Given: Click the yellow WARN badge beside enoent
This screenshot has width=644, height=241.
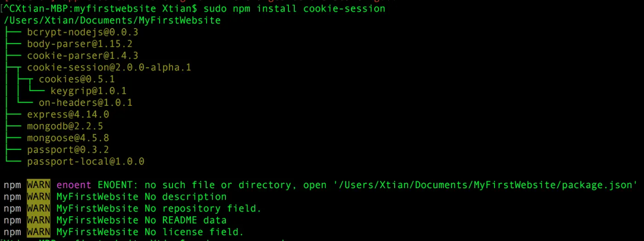Looking at the screenshot, I should point(39,185).
